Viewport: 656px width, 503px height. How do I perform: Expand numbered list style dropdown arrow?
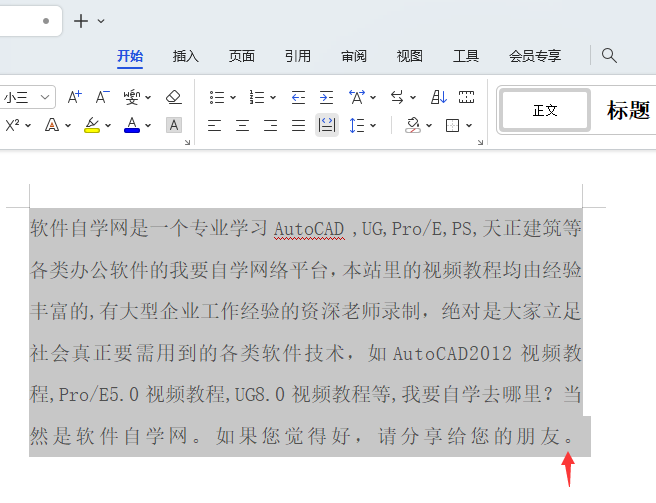(273, 98)
